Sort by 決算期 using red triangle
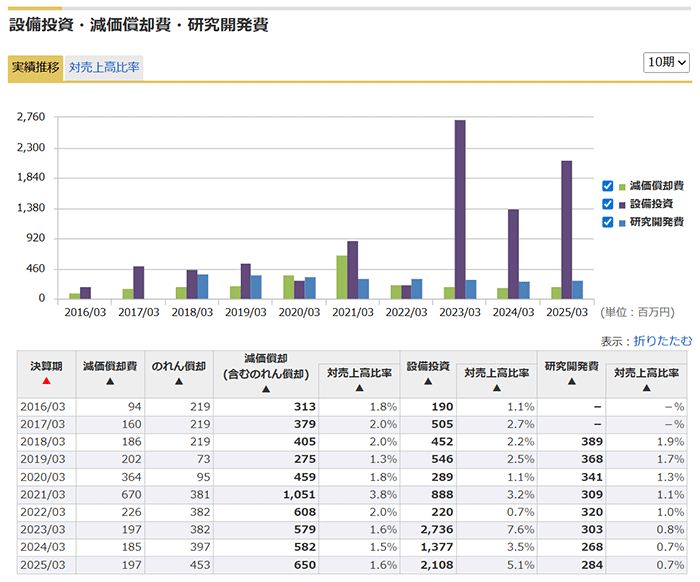 [46, 381]
